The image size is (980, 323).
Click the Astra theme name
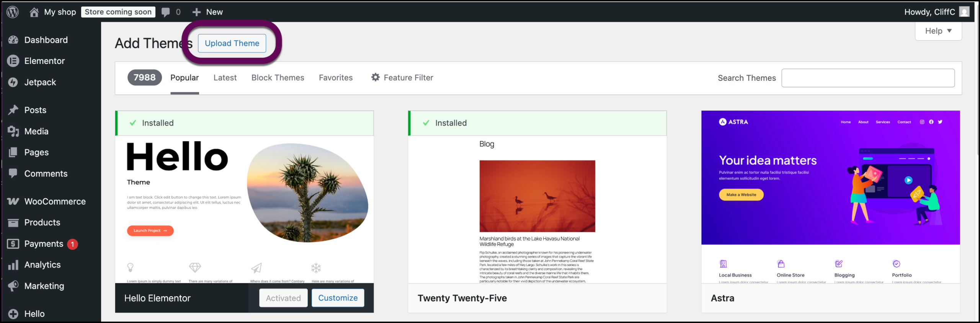[x=722, y=298]
